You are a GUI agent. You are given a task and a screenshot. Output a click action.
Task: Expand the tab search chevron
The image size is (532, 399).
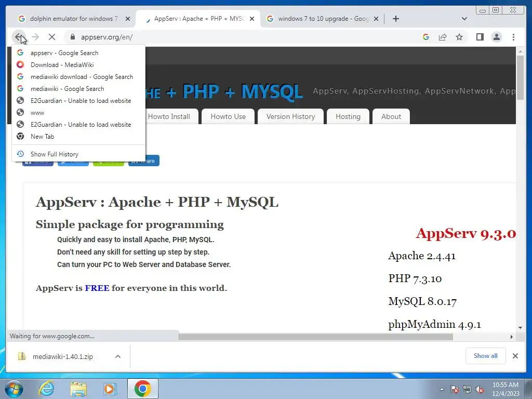point(464,19)
